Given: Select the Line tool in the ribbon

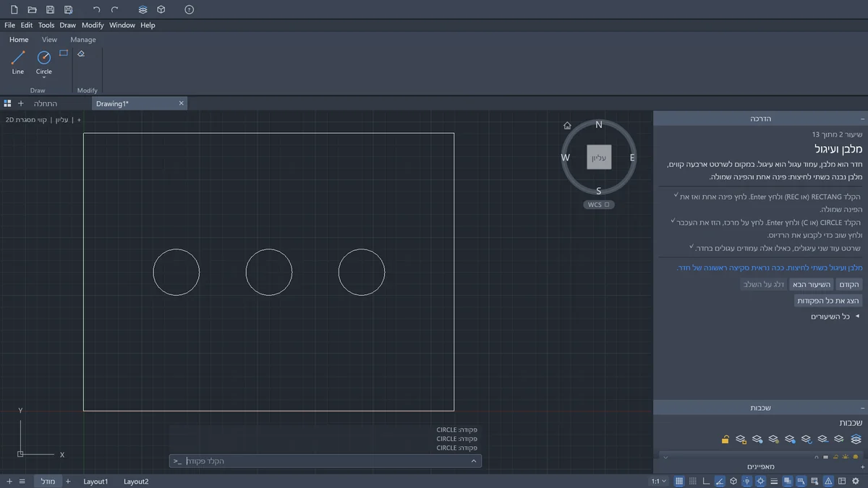Looking at the screenshot, I should coord(18,62).
